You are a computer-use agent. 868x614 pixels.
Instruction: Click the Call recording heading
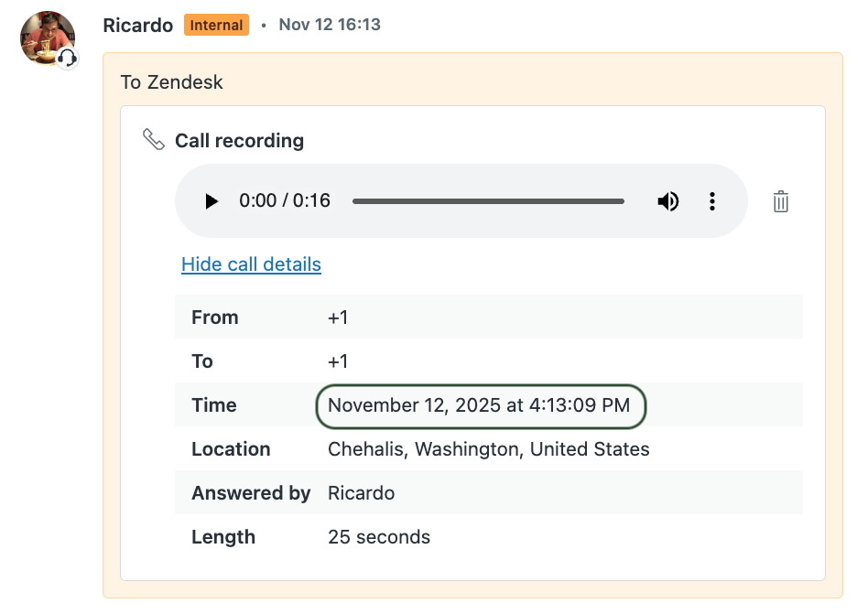point(239,141)
